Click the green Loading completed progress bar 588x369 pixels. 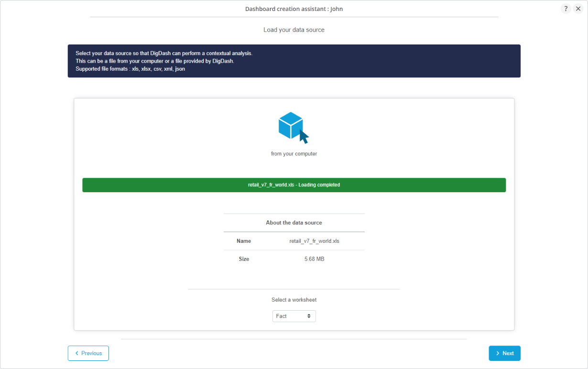point(294,185)
